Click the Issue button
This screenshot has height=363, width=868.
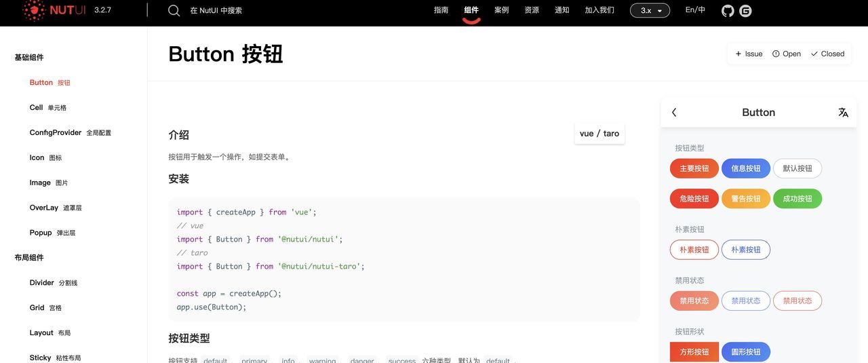coord(749,54)
